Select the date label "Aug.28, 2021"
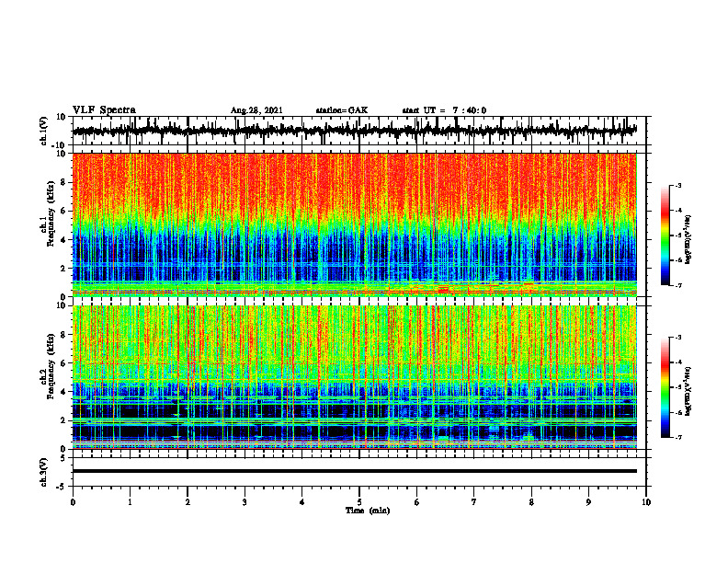 [x=256, y=110]
